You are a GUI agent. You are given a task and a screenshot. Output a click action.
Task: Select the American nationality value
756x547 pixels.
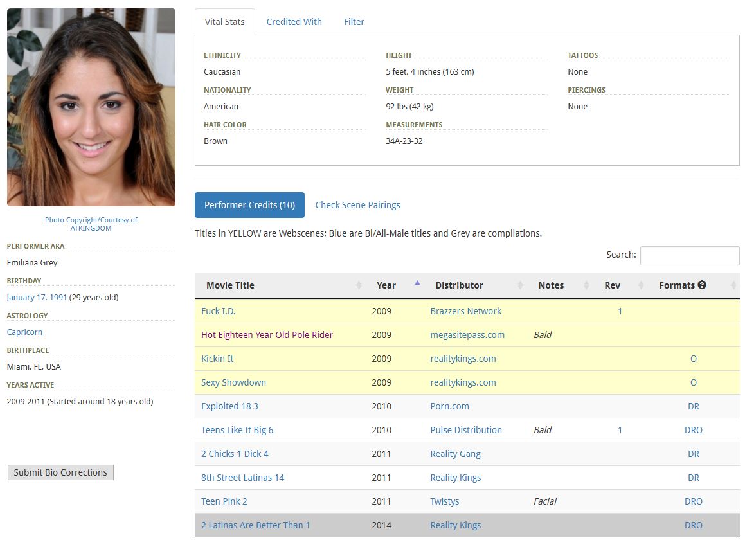click(x=221, y=107)
